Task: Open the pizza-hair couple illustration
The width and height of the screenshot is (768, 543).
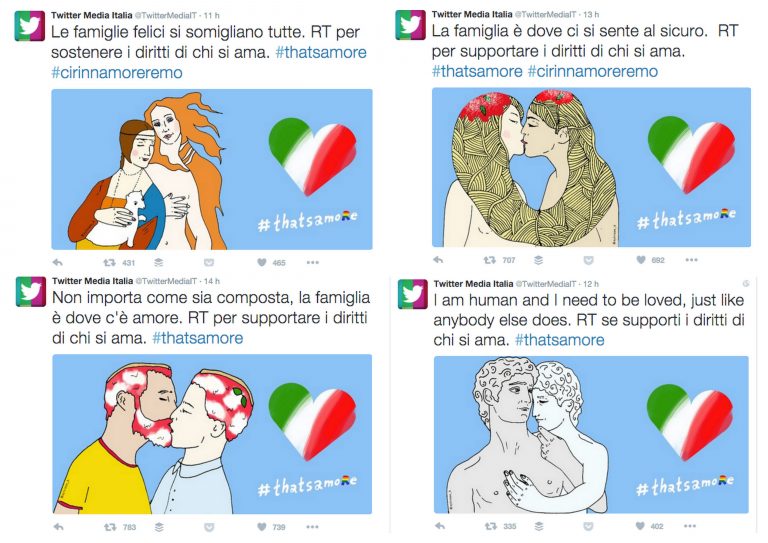Action: (x=212, y=434)
